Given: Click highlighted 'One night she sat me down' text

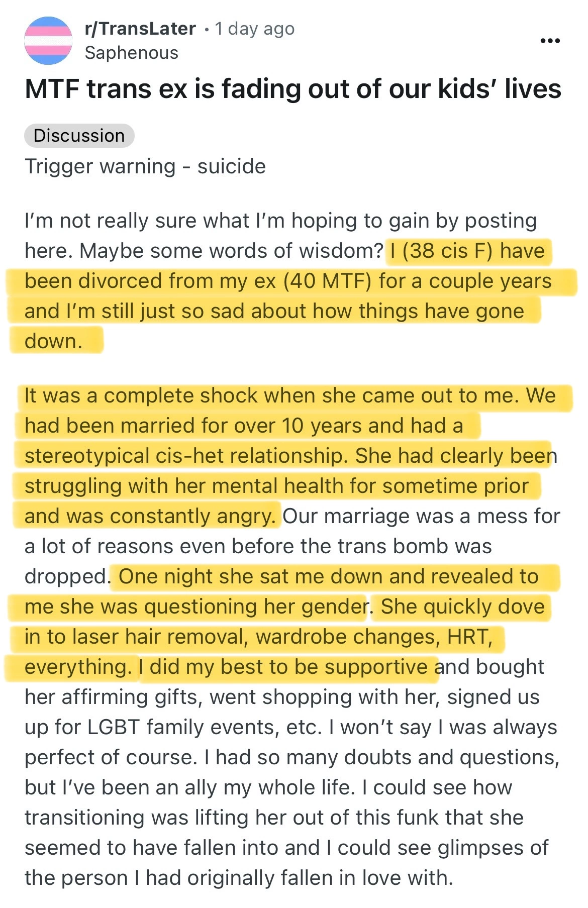Looking at the screenshot, I should tap(329, 576).
